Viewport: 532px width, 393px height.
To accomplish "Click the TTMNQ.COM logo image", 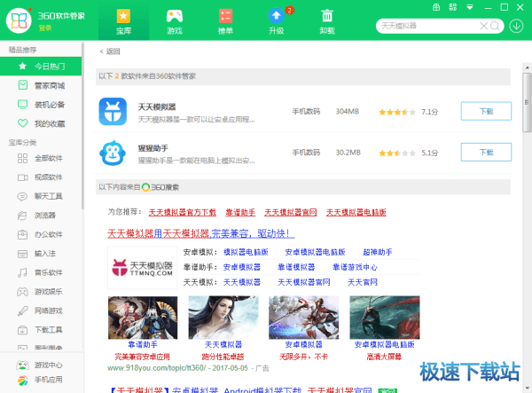I will 143,267.
